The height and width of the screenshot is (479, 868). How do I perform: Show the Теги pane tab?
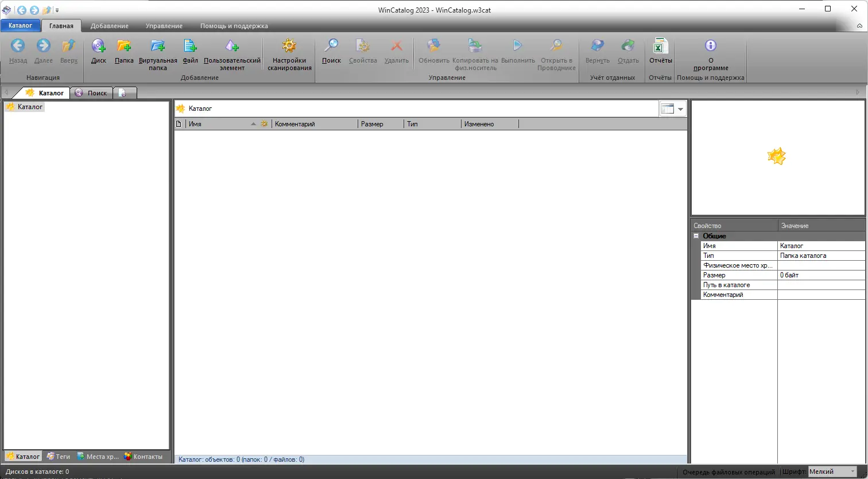click(x=59, y=457)
